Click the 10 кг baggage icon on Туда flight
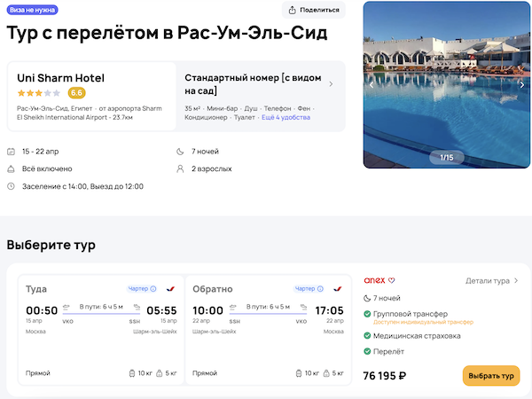Viewport: 532px width, 399px height. click(x=132, y=373)
